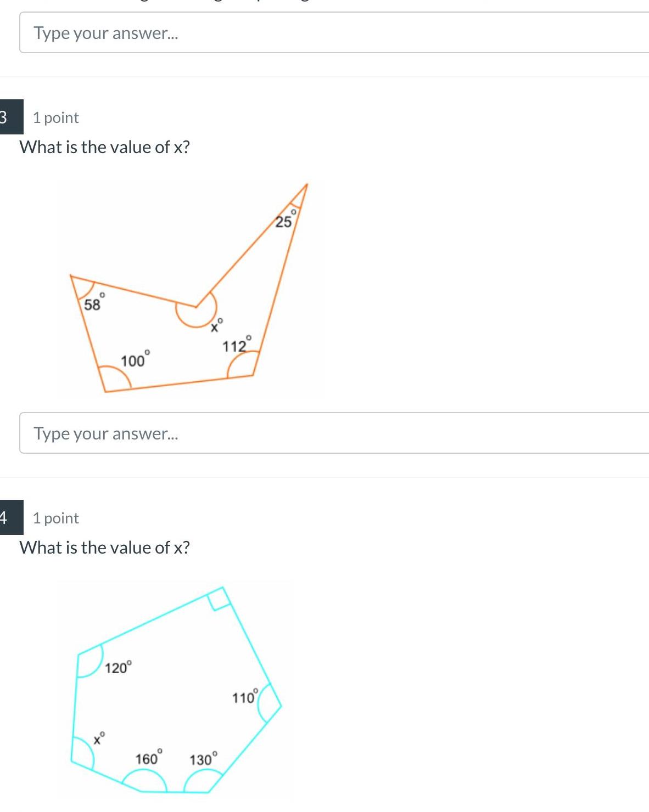Viewport: 649px width, 812px height.
Task: Click the 160 degree angle label
Action: pyautogui.click(x=147, y=758)
